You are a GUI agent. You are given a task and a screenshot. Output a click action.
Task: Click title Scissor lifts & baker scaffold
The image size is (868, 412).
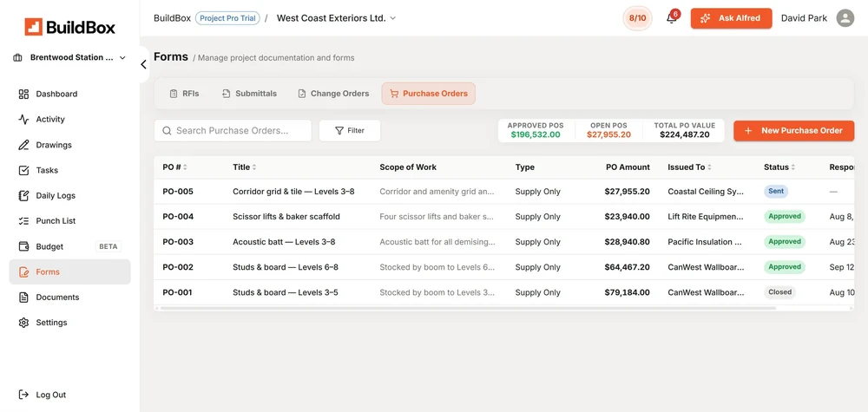coord(286,217)
